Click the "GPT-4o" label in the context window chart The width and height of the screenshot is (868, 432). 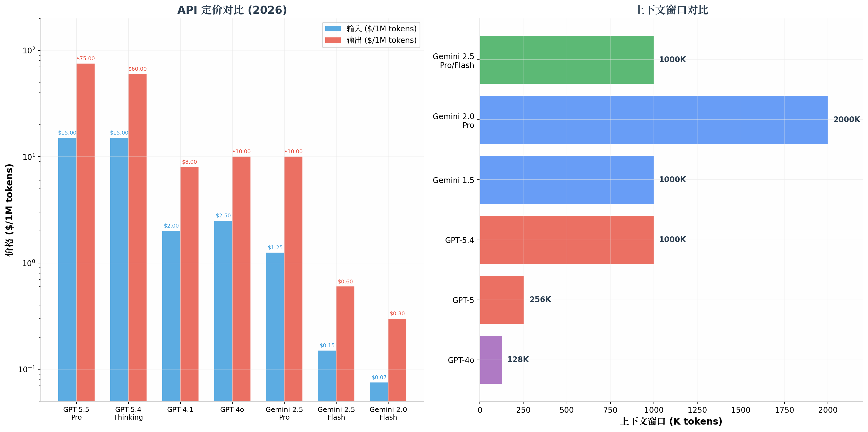click(461, 360)
